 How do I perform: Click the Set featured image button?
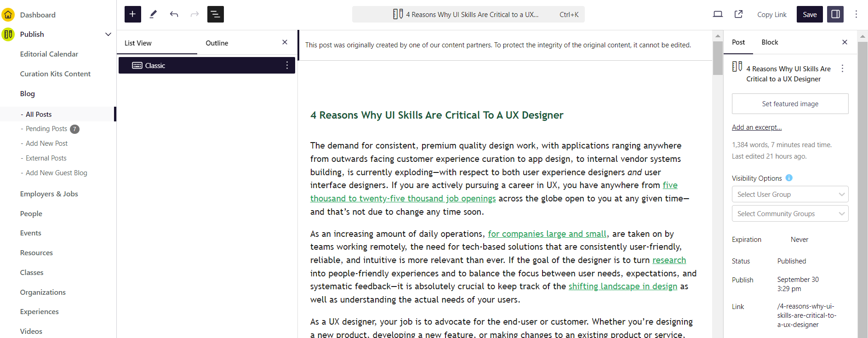[x=789, y=104]
